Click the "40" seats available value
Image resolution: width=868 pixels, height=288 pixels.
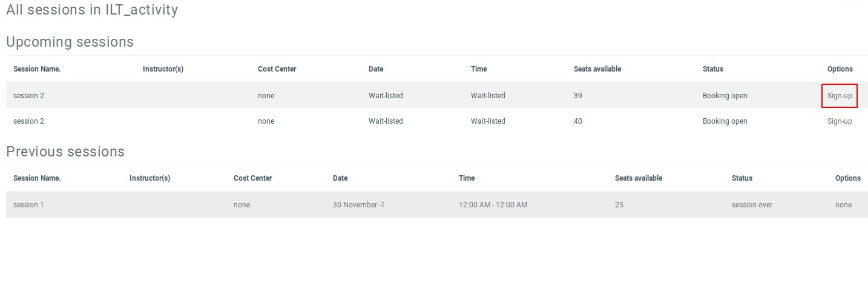point(578,121)
